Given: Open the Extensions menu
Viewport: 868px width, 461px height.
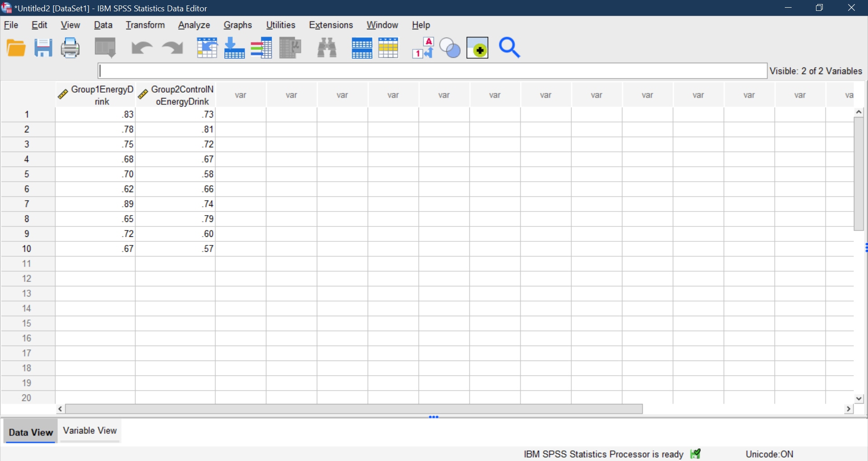Looking at the screenshot, I should coord(331,25).
